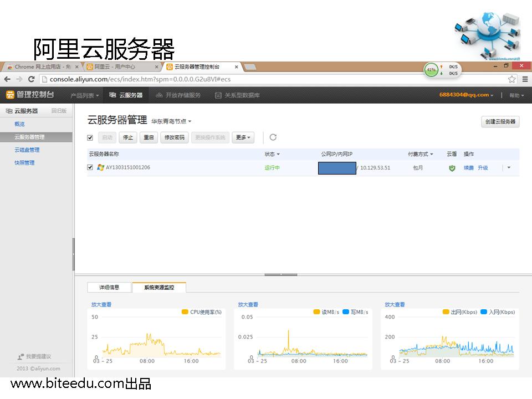Click the browser forward arrow

pos(19,79)
